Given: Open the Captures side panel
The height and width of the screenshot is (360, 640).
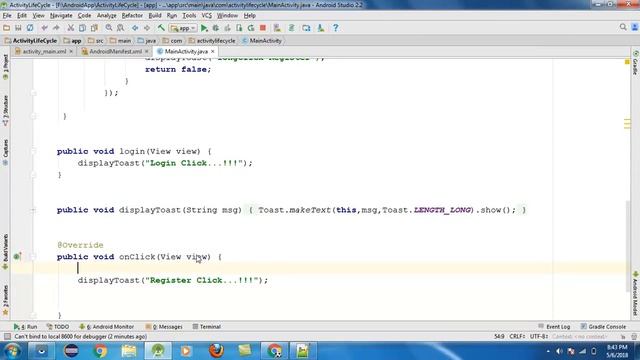Looking at the screenshot, I should click(5, 152).
